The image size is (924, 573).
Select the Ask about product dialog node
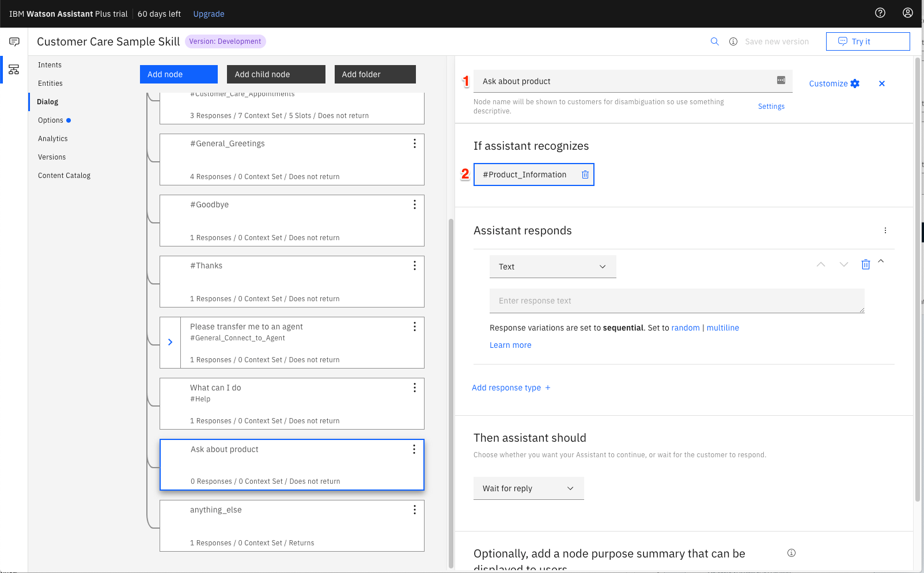pyautogui.click(x=292, y=465)
